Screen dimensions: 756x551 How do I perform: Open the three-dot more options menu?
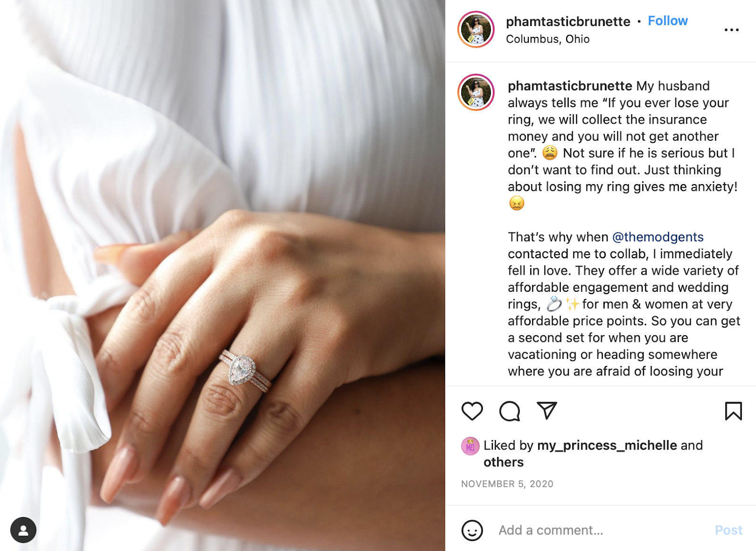[731, 30]
